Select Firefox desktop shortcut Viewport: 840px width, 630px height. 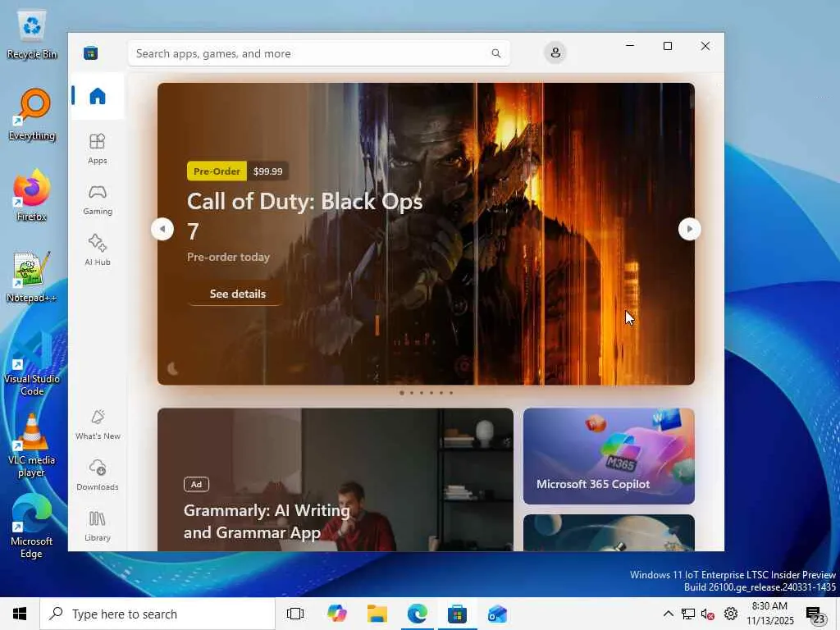[32, 195]
